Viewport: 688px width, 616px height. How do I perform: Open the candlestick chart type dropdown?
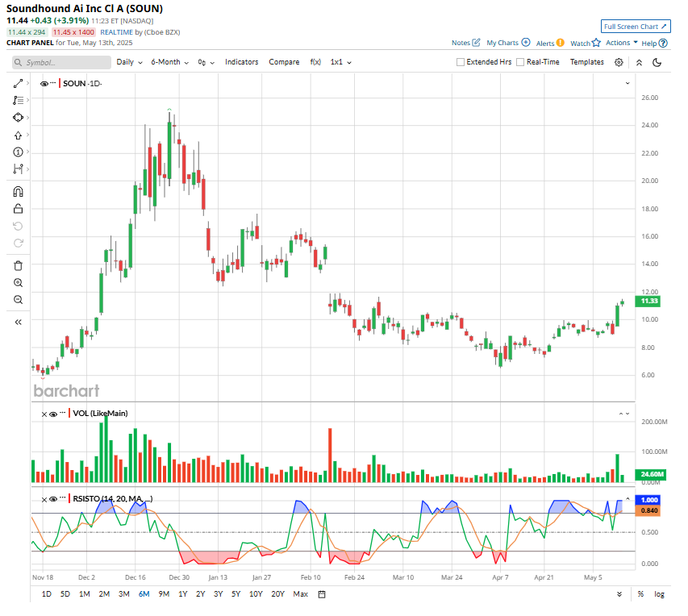(206, 62)
